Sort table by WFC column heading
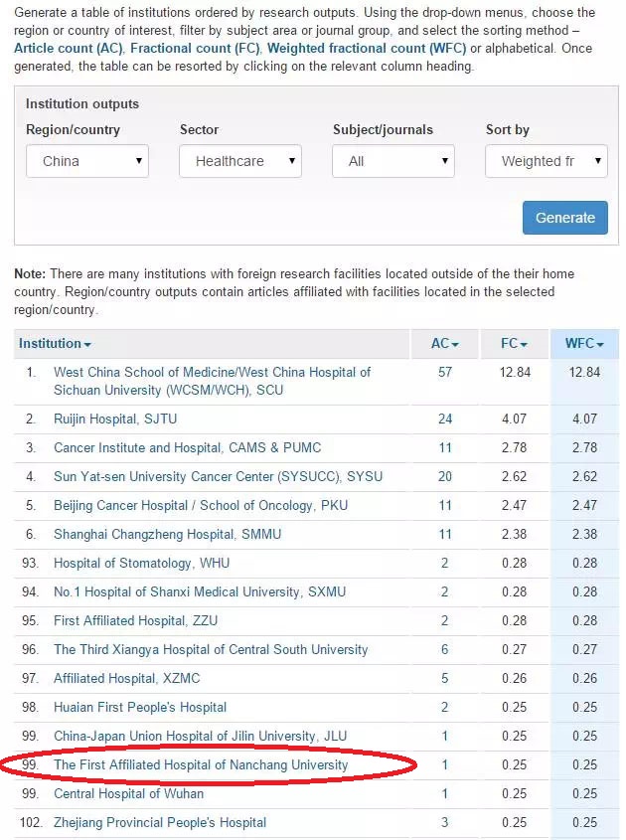Viewport: 626px width, 840px height. pos(584,343)
